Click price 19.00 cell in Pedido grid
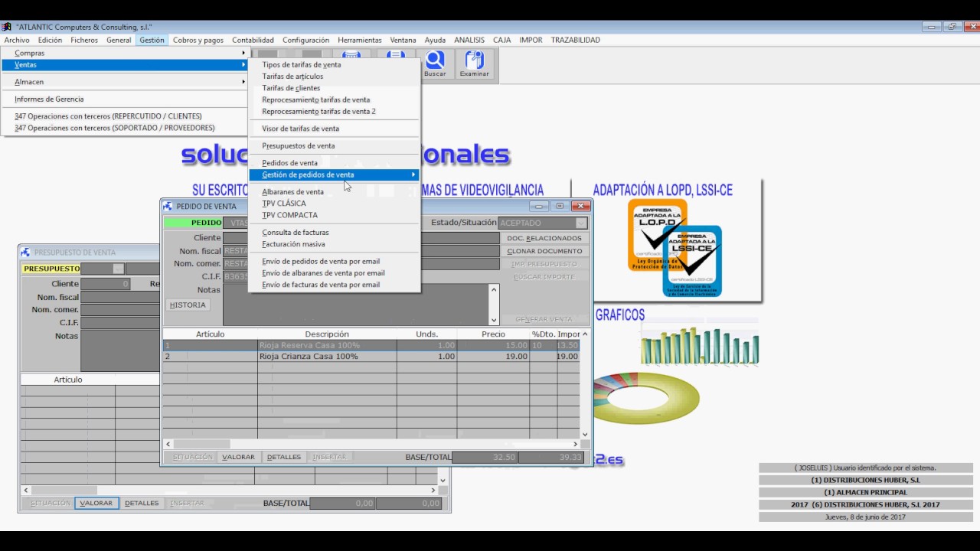Viewport: 980px width, 551px height. coord(493,357)
